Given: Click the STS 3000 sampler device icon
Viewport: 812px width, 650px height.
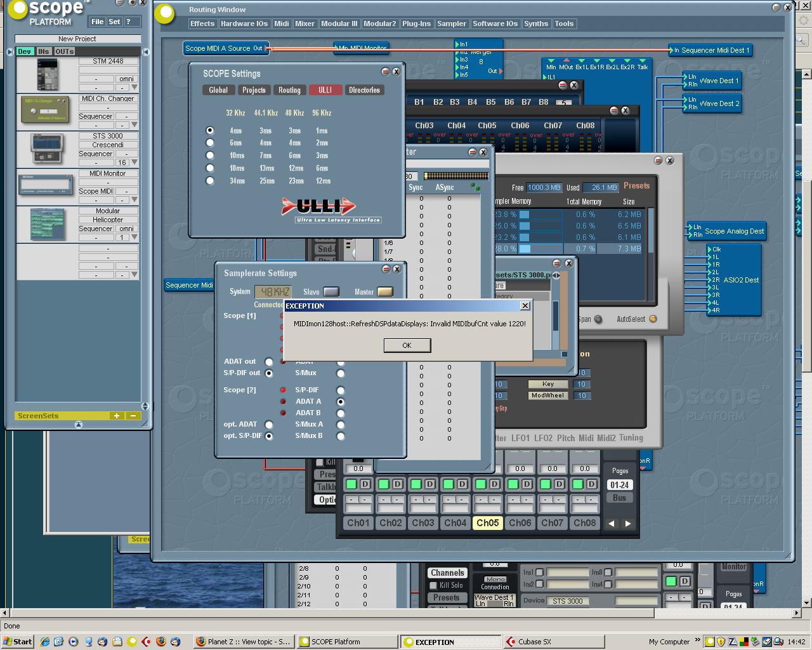Looking at the screenshot, I should (x=48, y=149).
